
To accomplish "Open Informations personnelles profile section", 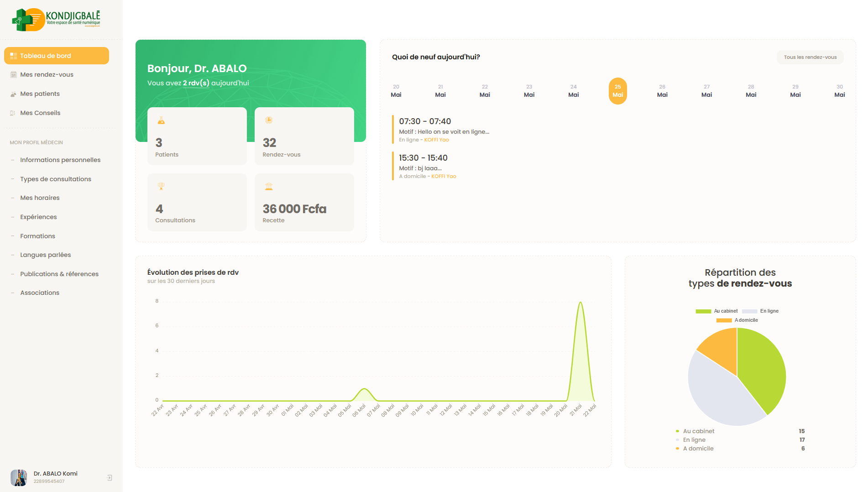I will tap(60, 160).
